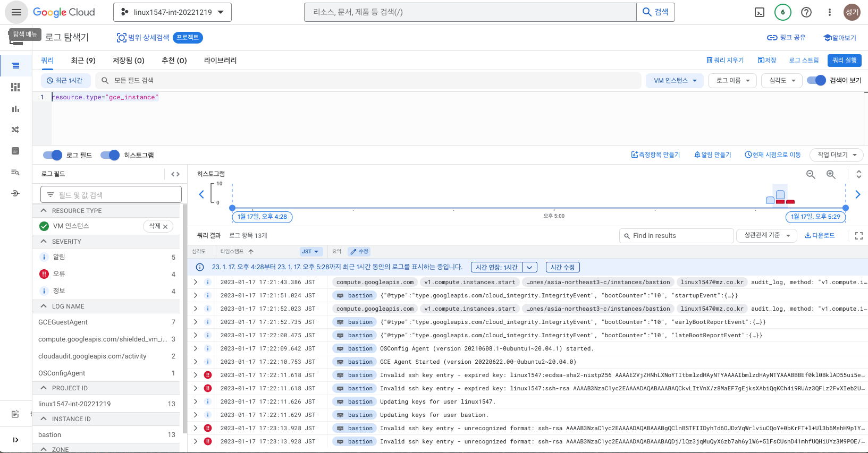Viewport: 868px width, 453px height.
Task: Click the error severity icon on the 17:22:11.618 ecdsa row
Action: (x=208, y=375)
